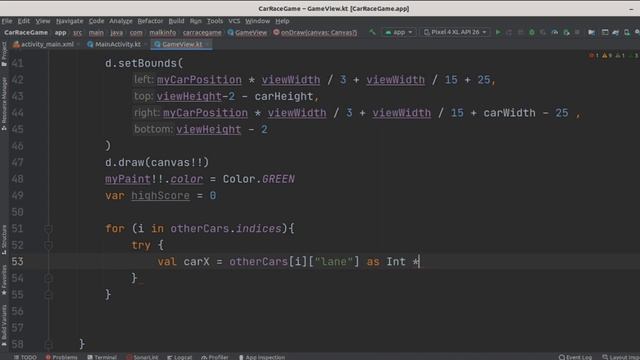640x360 pixels.
Task: Open the SonarLint tool window
Action: [142, 357]
